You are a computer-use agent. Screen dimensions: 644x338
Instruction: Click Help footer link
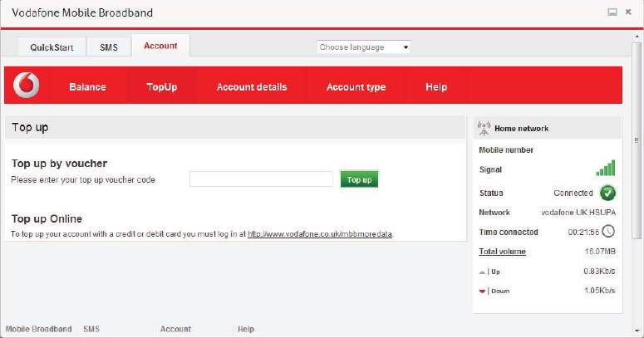click(246, 329)
